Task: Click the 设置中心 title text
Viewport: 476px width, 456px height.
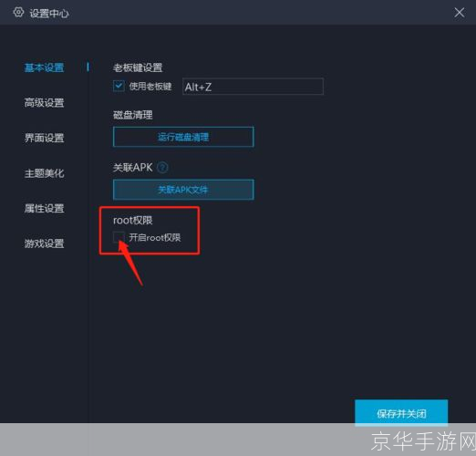Action: pos(49,14)
